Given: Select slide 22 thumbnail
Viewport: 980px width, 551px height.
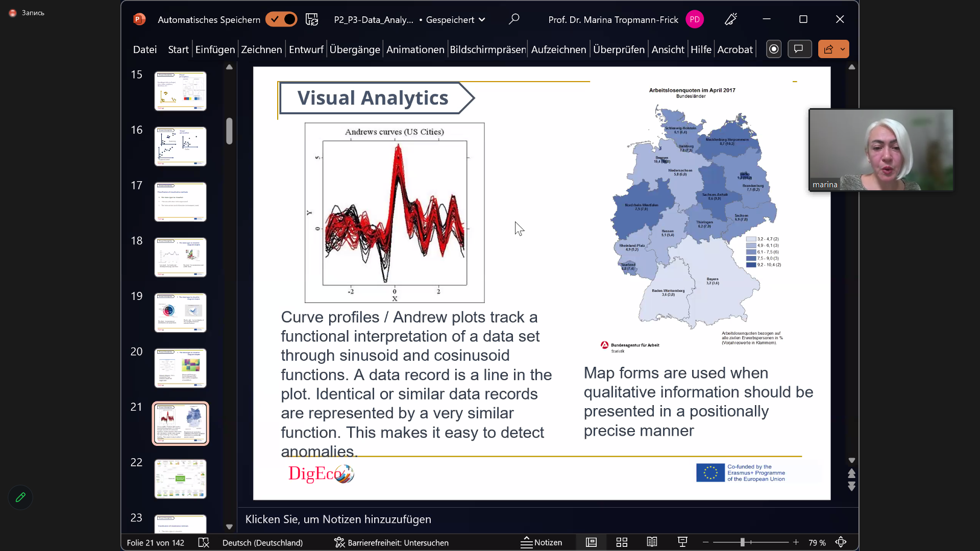Looking at the screenshot, I should click(180, 479).
